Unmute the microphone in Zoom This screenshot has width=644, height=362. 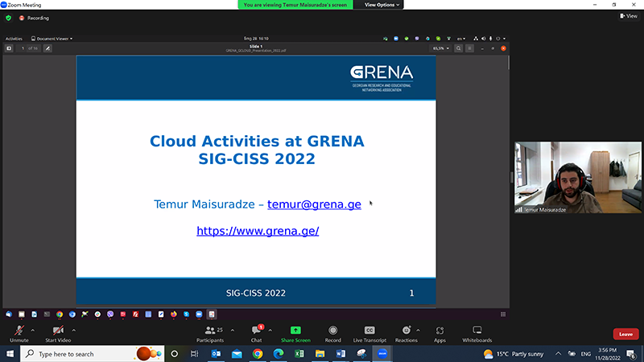tap(19, 334)
